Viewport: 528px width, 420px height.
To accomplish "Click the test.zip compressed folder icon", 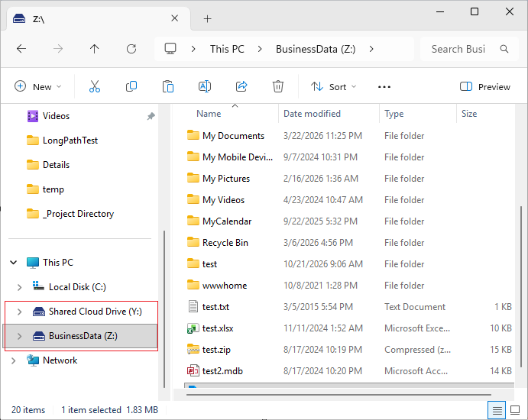I will [193, 349].
